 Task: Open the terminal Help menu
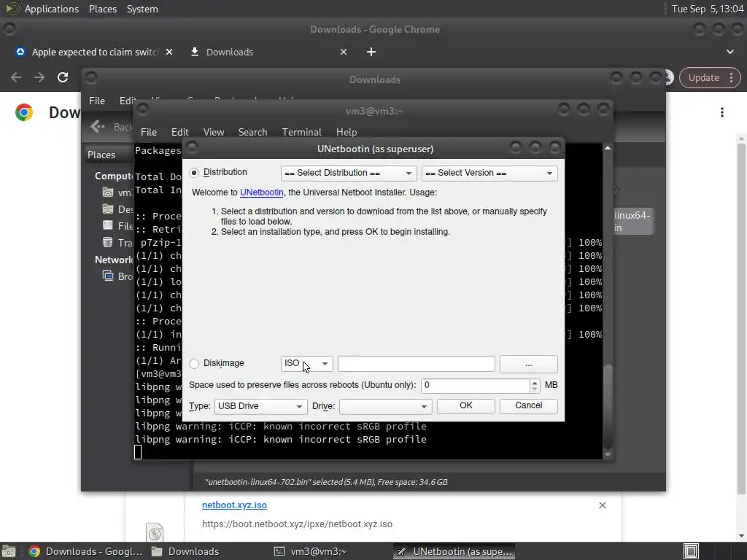point(347,132)
